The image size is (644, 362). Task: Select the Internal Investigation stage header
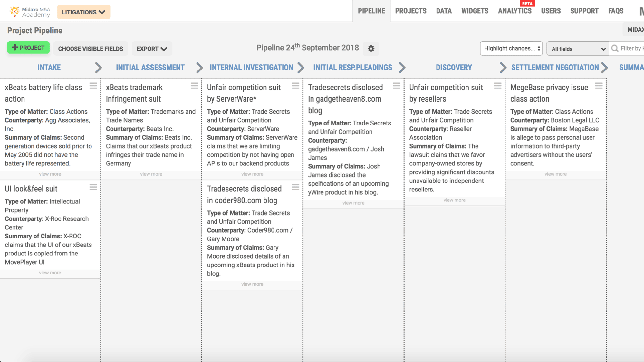(251, 68)
